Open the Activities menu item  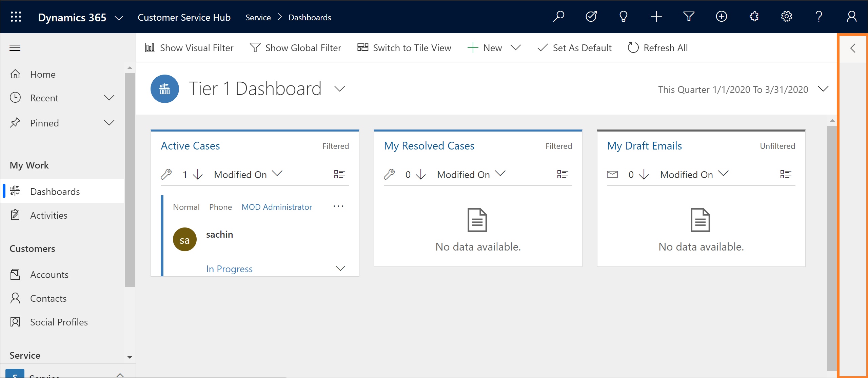click(x=49, y=215)
